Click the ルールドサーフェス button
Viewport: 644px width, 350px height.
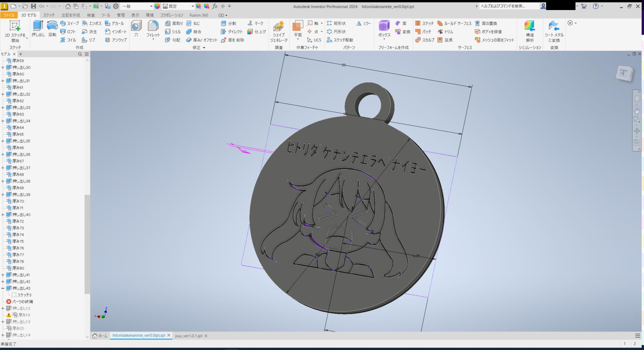point(455,23)
